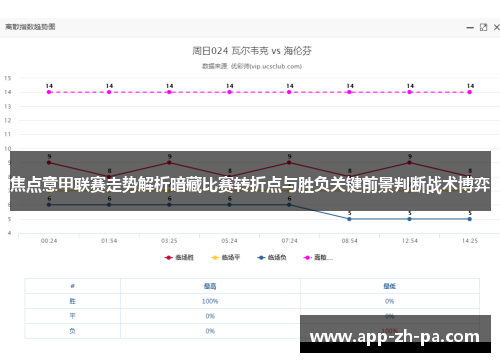The width and height of the screenshot is (500, 362).
Task: Select magenta data point 14 at 08:54
Action: (349, 92)
